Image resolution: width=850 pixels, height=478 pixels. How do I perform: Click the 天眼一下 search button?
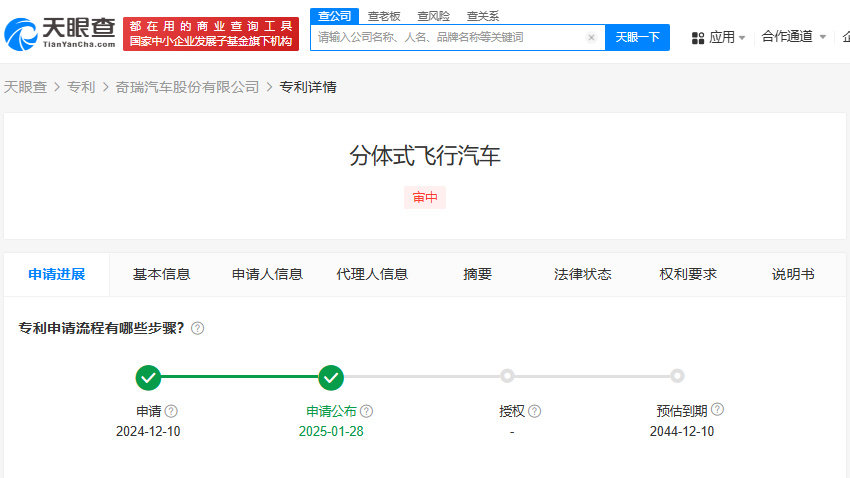pyautogui.click(x=637, y=37)
